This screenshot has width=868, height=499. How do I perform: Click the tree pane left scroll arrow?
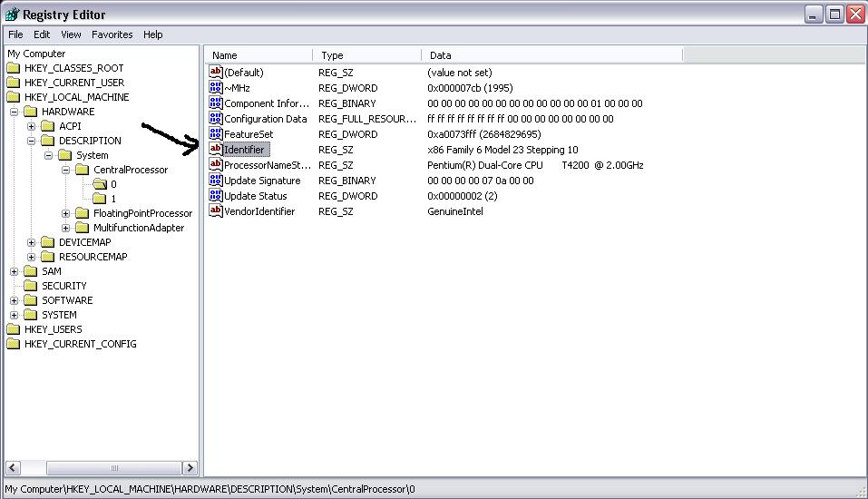(x=13, y=468)
